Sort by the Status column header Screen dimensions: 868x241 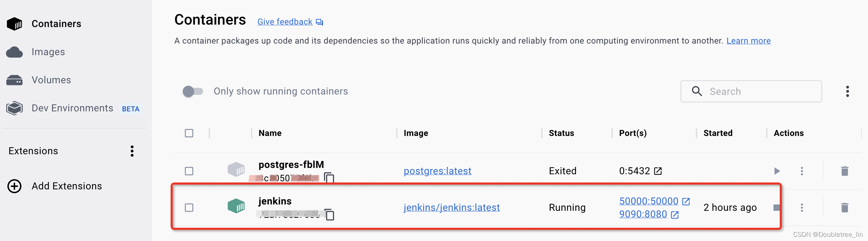pyautogui.click(x=561, y=133)
